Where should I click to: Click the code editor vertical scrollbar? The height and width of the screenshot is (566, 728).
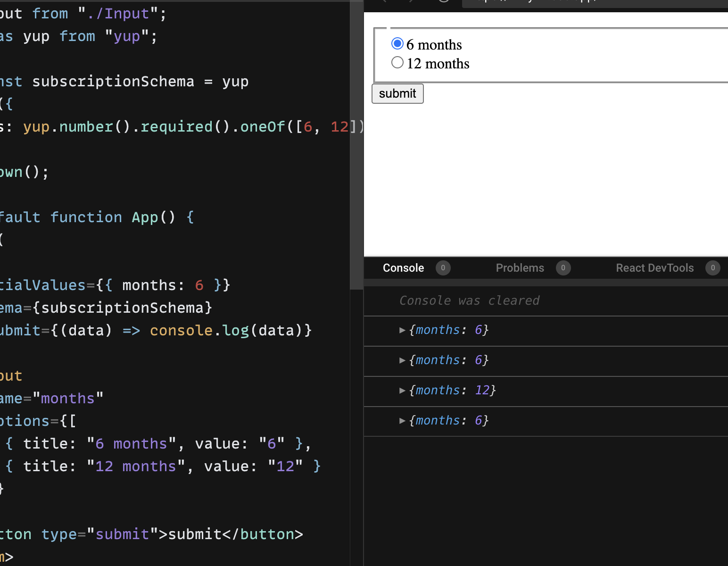click(x=357, y=145)
